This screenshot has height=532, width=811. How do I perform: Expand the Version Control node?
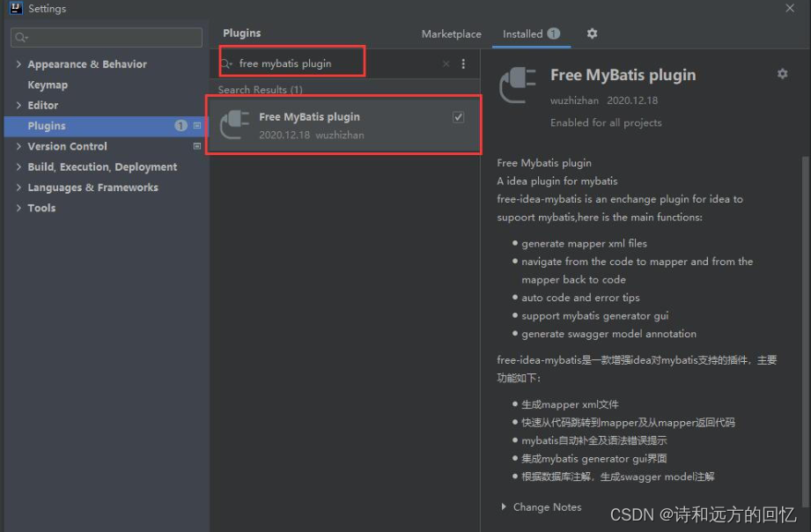coord(18,146)
